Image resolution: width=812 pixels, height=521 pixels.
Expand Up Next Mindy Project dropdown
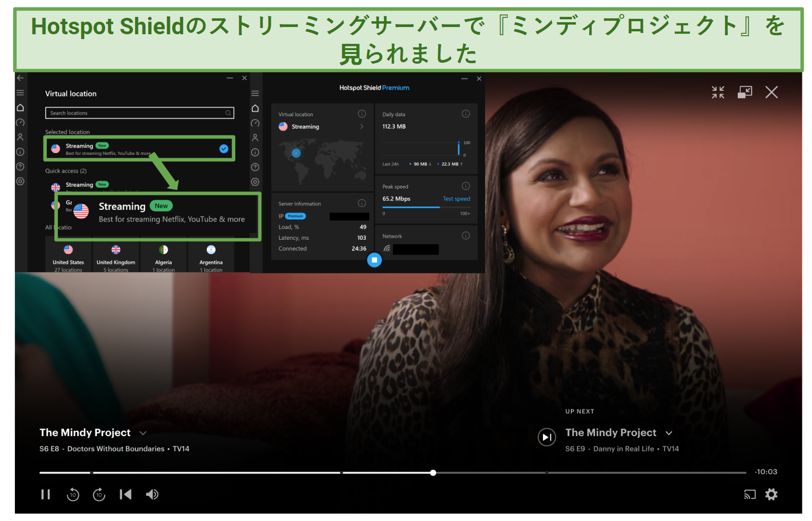click(x=669, y=433)
